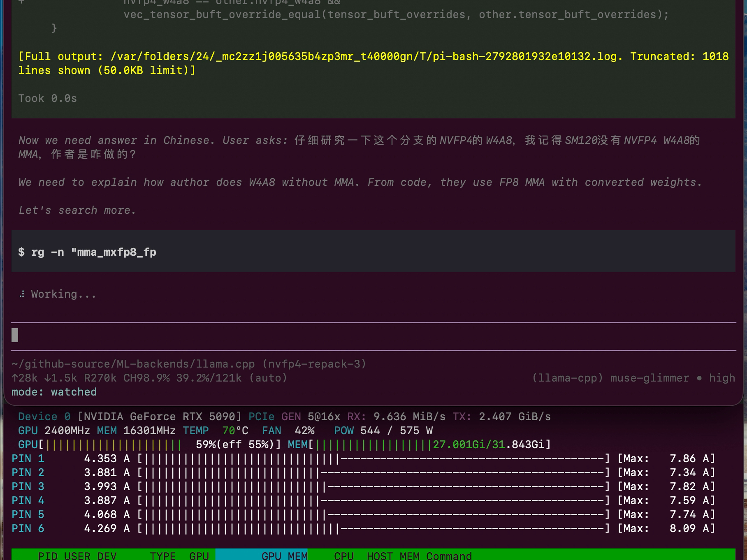Sort by the HOST MEM column header
Viewport: 747px width, 560px height.
[x=393, y=555]
